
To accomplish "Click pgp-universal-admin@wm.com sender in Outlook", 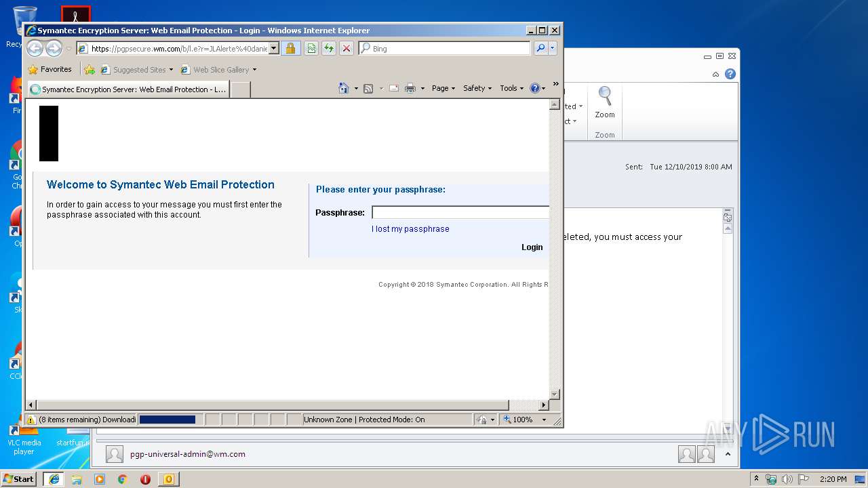I will [188, 454].
